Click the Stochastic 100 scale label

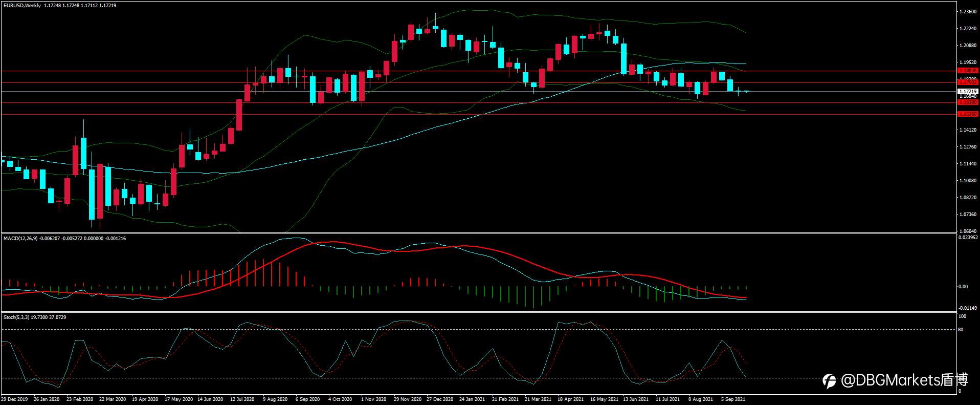click(x=963, y=316)
